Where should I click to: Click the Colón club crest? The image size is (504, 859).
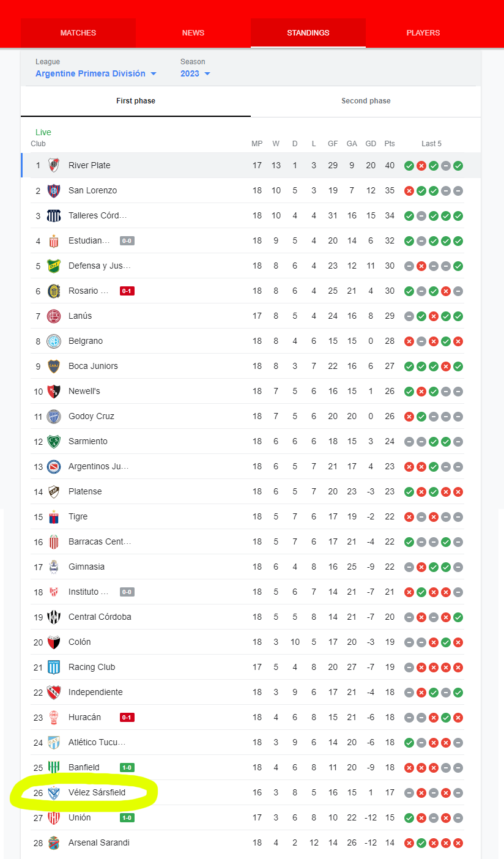[54, 642]
